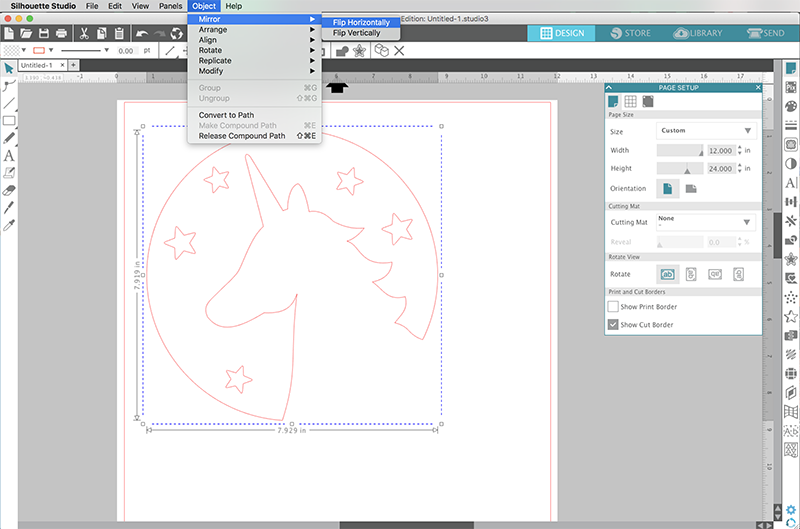This screenshot has width=800, height=529.
Task: Open the Rotate submenu
Action: (x=255, y=51)
